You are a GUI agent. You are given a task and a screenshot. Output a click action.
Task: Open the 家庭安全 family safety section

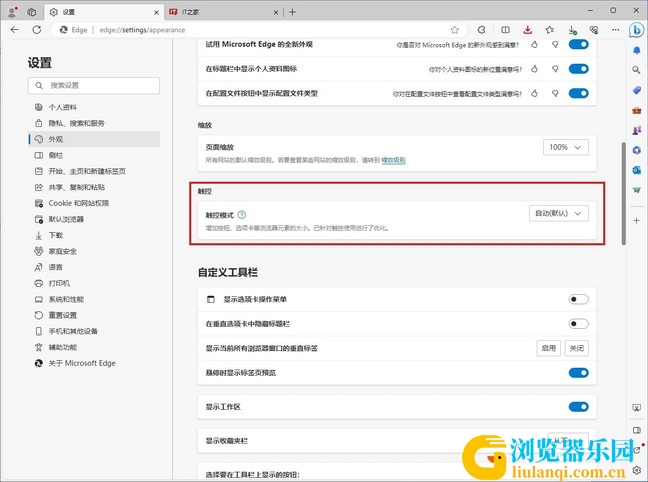click(x=94, y=251)
